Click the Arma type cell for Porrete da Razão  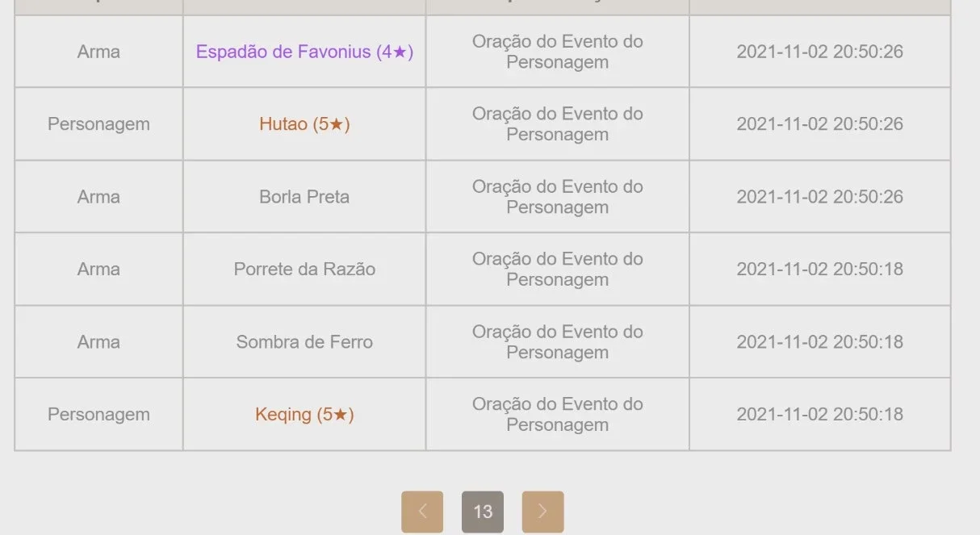click(98, 270)
